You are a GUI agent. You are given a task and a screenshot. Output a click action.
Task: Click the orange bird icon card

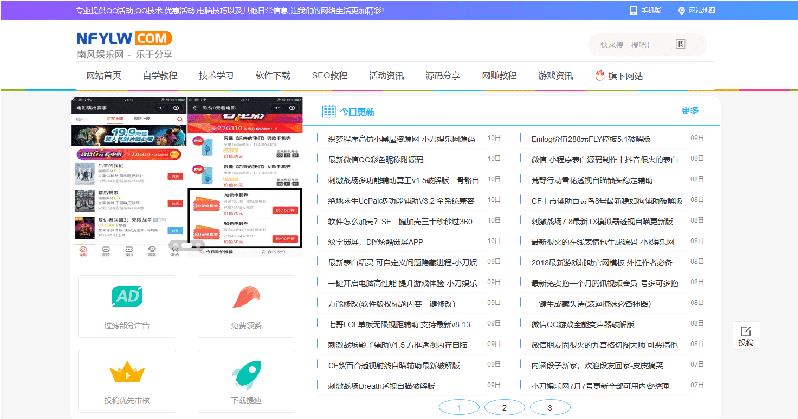pyautogui.click(x=246, y=306)
